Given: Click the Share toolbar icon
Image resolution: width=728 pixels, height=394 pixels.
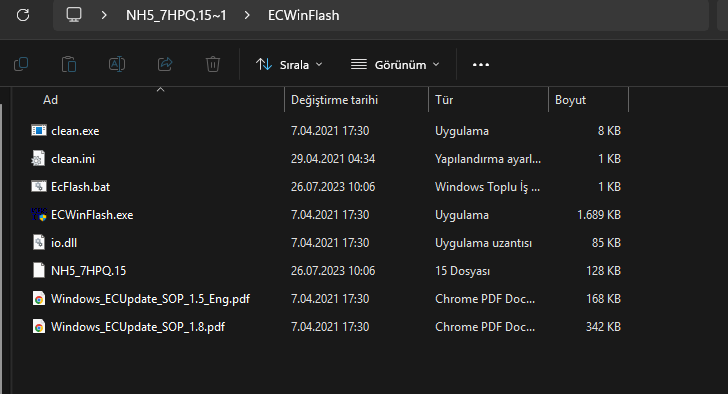Looking at the screenshot, I should pos(165,64).
